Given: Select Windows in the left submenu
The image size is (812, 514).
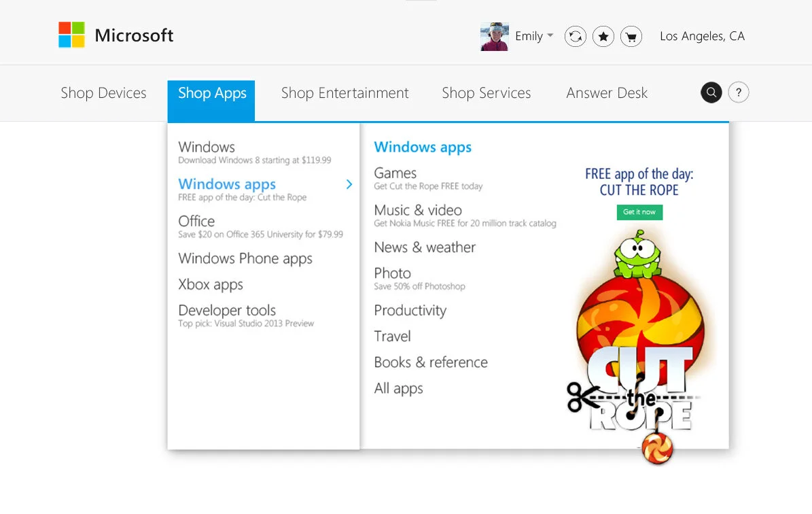Looking at the screenshot, I should pyautogui.click(x=207, y=147).
